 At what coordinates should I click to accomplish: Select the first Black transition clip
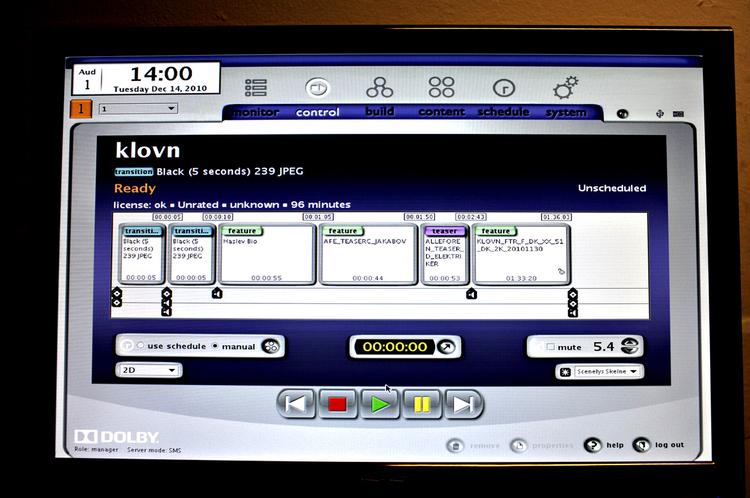pyautogui.click(x=141, y=255)
